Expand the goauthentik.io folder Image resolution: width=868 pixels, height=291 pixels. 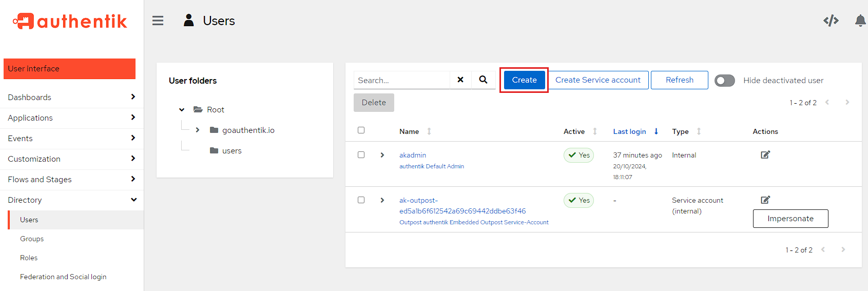[x=198, y=130]
